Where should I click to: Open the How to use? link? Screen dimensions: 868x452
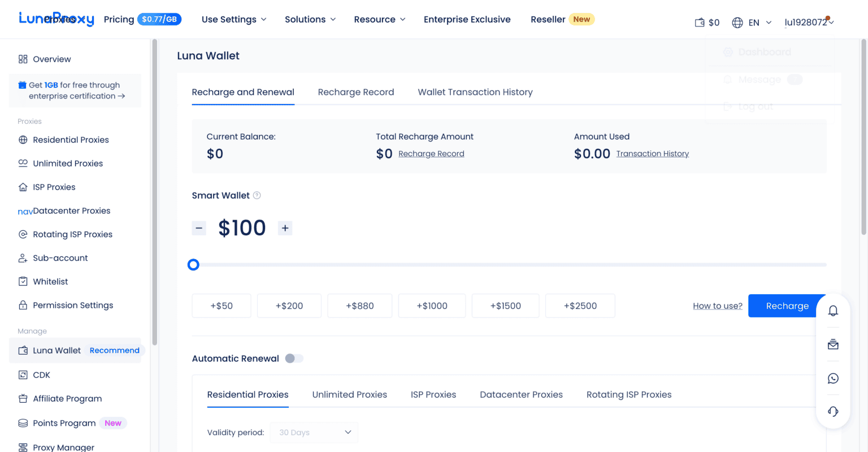click(717, 305)
